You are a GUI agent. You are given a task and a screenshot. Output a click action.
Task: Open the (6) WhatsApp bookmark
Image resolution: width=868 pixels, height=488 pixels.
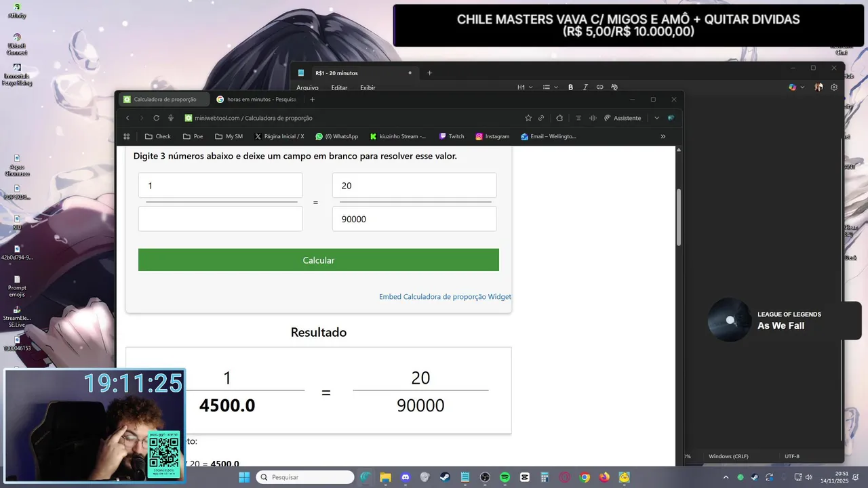336,136
